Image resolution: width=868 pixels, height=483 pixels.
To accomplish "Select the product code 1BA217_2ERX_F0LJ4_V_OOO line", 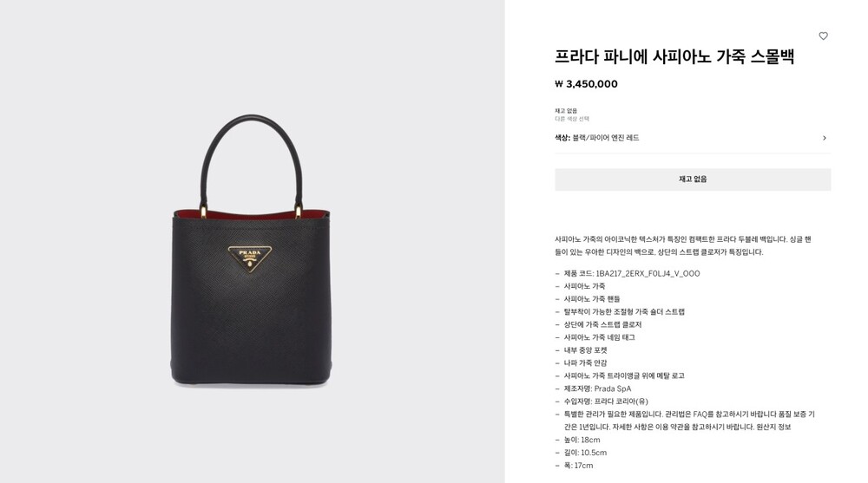I will [x=632, y=273].
